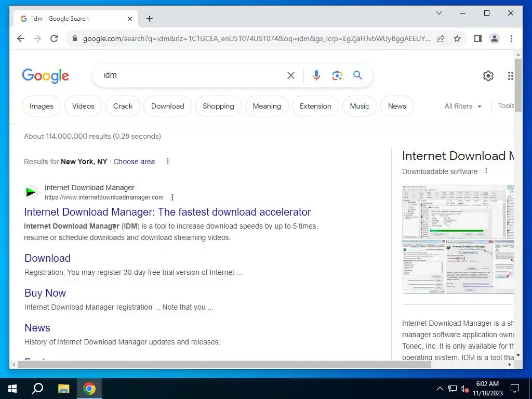Click the Internet Download Manager favicon
The image size is (532, 399).
point(31,192)
